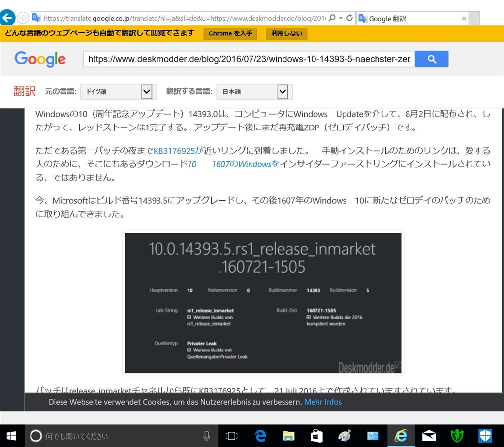
Task: Select the Internet Explorer taskbar icon
Action: (x=401, y=436)
